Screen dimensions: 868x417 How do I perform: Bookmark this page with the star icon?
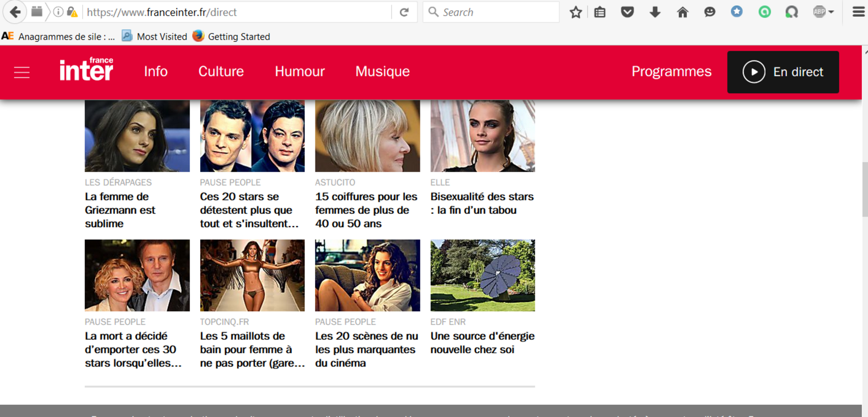(576, 12)
